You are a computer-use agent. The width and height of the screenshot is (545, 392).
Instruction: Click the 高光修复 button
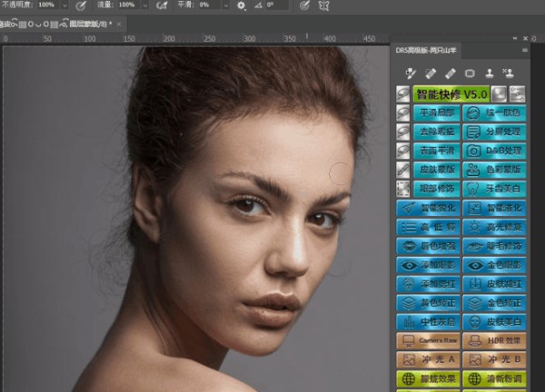pos(494,227)
